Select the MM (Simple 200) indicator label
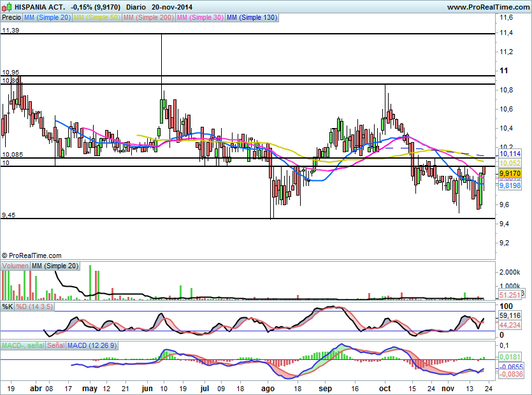Screen dimensions: 532x395 coord(147,17)
